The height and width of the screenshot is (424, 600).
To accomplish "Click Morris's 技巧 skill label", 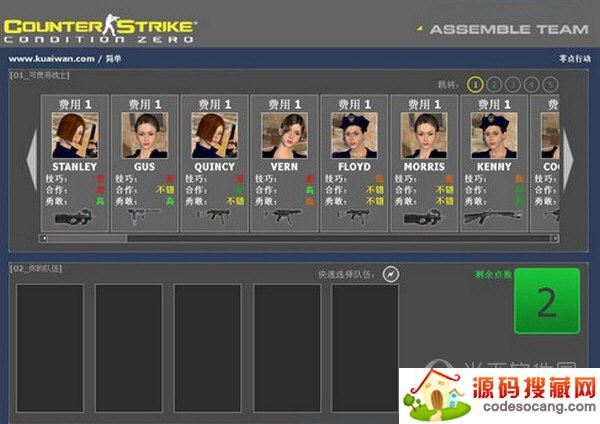I will 405,179.
